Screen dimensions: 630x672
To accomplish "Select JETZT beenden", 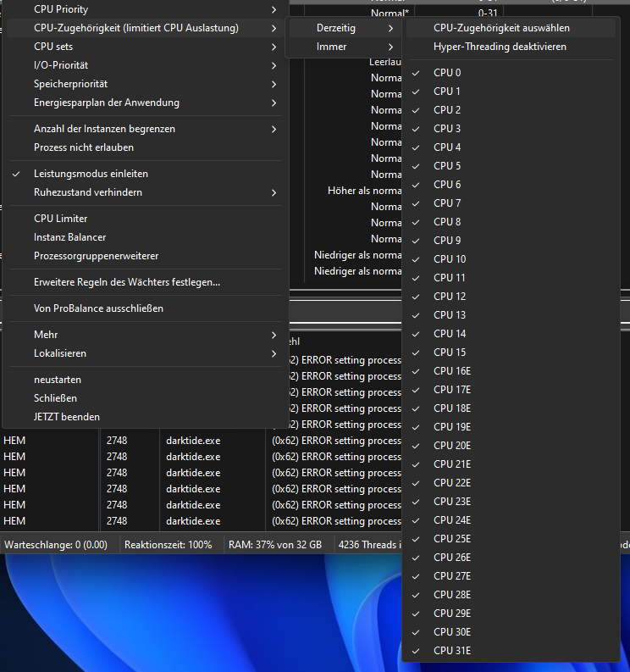I will (x=145, y=417).
